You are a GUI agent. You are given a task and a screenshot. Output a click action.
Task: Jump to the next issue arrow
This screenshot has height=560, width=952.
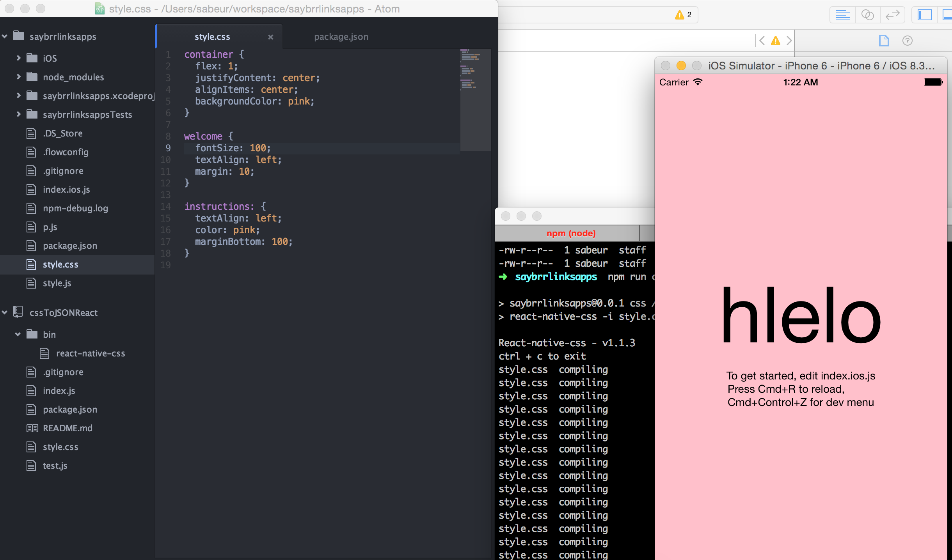point(789,41)
